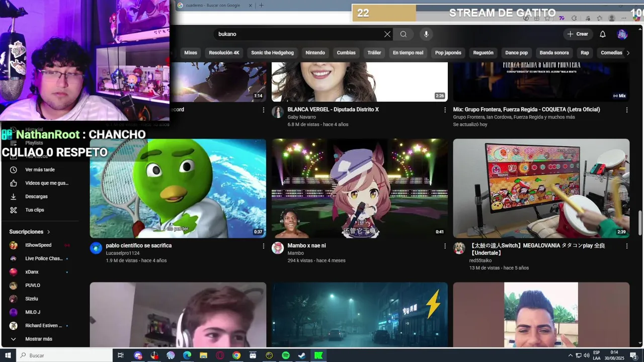This screenshot has height=362, width=644.
Task: Open Lucaselpro1124 channel avatar
Action: click(96, 248)
